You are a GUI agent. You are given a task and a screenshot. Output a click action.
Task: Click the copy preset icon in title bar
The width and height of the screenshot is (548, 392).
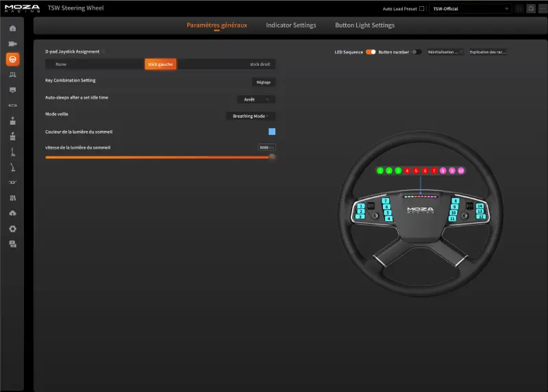click(x=531, y=9)
